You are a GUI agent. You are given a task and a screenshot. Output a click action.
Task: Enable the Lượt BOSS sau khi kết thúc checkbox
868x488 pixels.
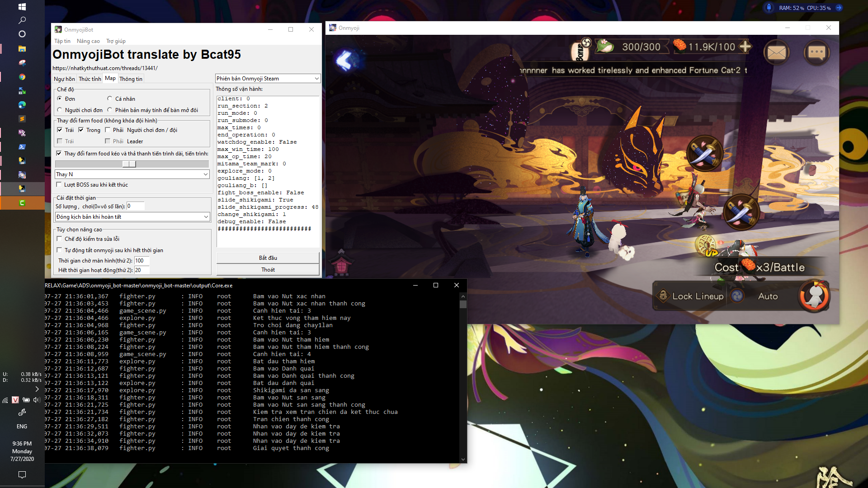(59, 185)
